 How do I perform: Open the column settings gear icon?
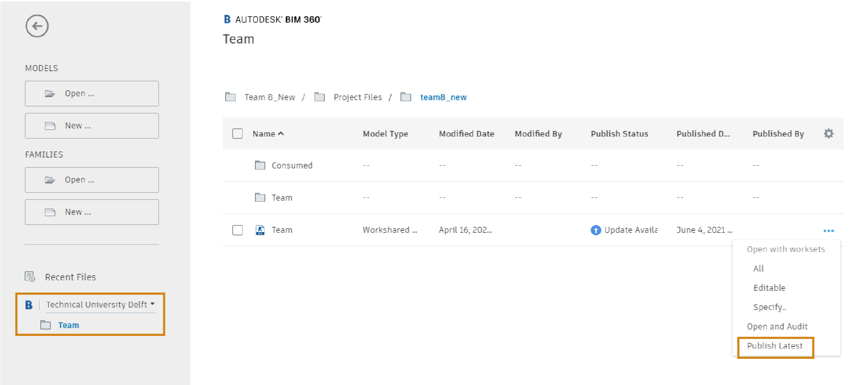click(x=829, y=133)
